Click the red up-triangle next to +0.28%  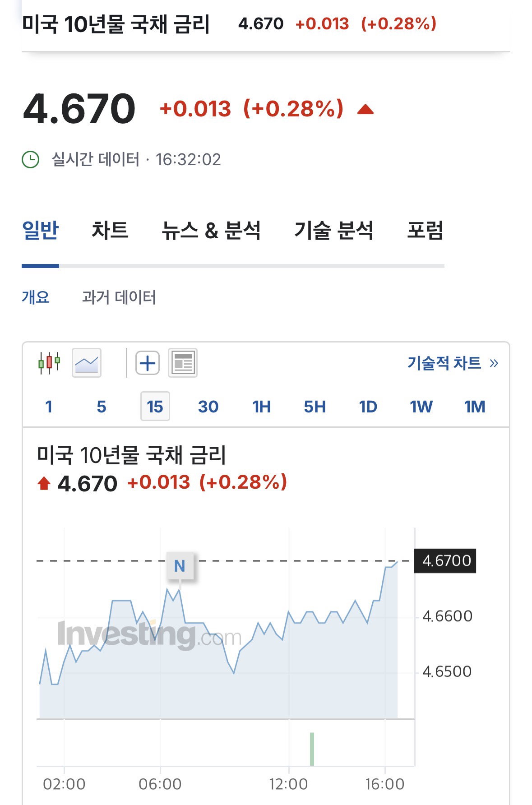click(365, 109)
